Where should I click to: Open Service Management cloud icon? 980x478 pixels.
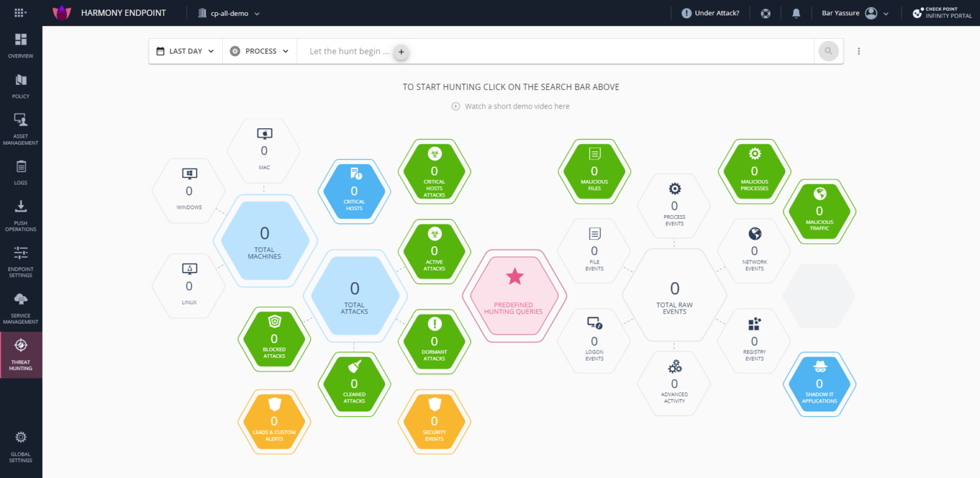21,298
